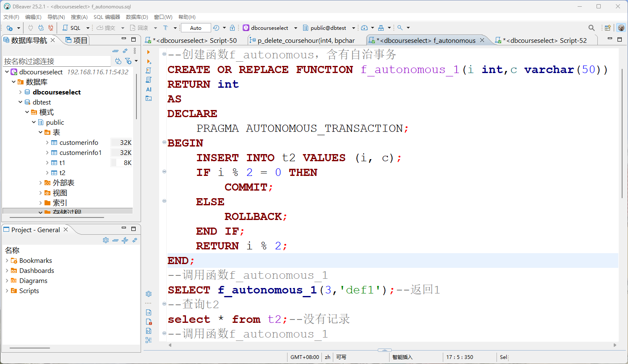The width and height of the screenshot is (628, 364).
Task: Click the lock icon next to Auto
Action: point(233,28)
